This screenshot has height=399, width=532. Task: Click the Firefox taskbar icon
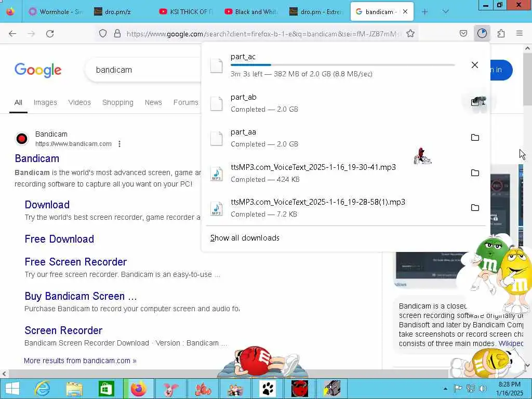(x=138, y=389)
